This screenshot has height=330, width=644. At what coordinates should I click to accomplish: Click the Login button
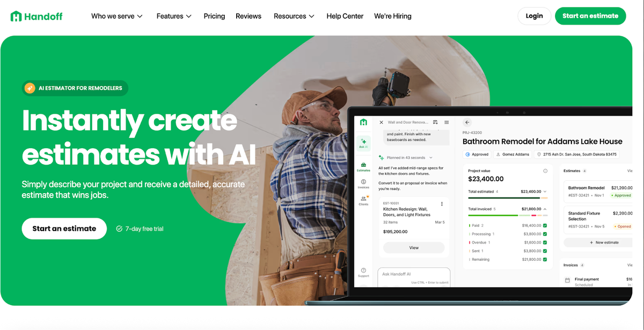(x=534, y=16)
